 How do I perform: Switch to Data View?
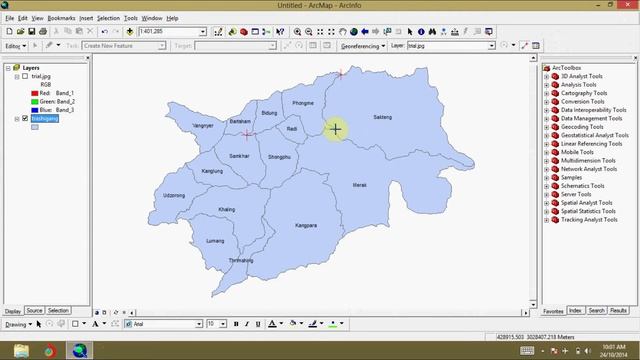(97, 313)
